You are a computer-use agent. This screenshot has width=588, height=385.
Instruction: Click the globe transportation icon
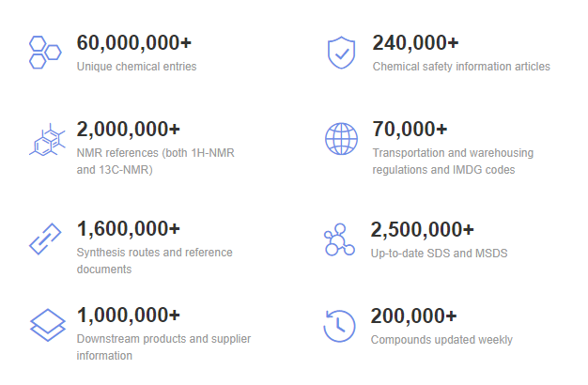pos(341,139)
